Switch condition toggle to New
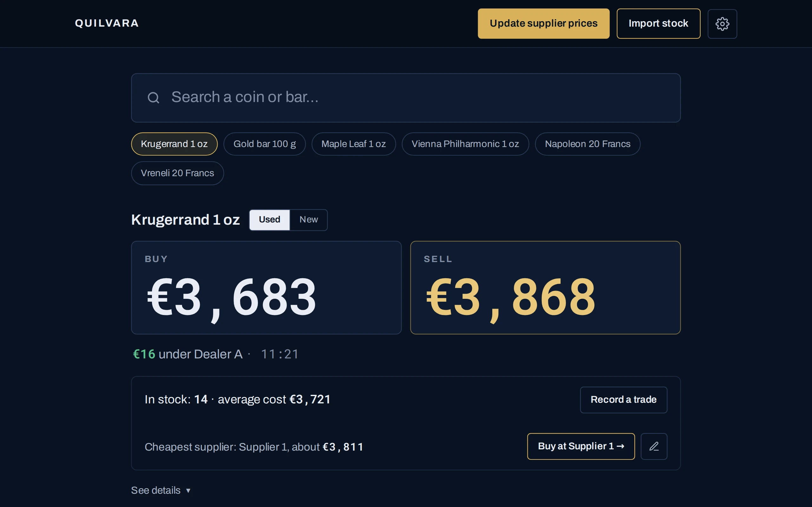The image size is (812, 507). tap(308, 220)
